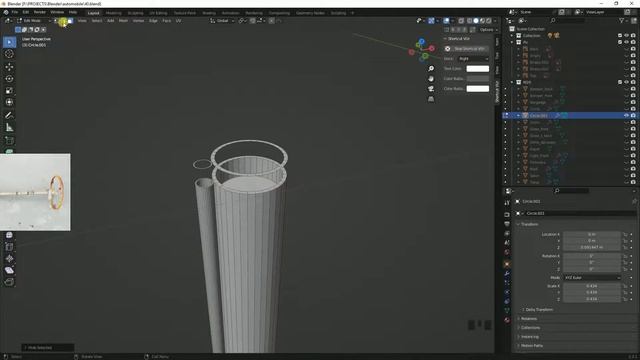
Task: Open the Mesh menu in viewport header
Action: [x=123, y=20]
